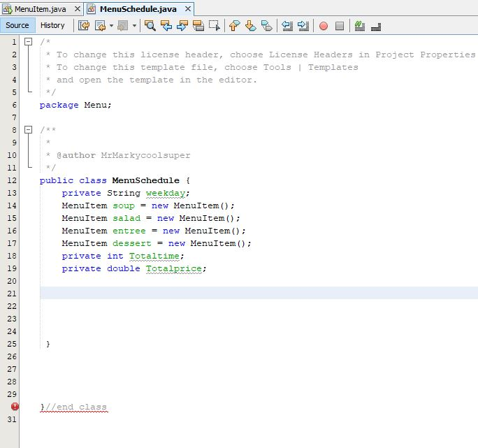Toggle Highlight Search

(198, 26)
